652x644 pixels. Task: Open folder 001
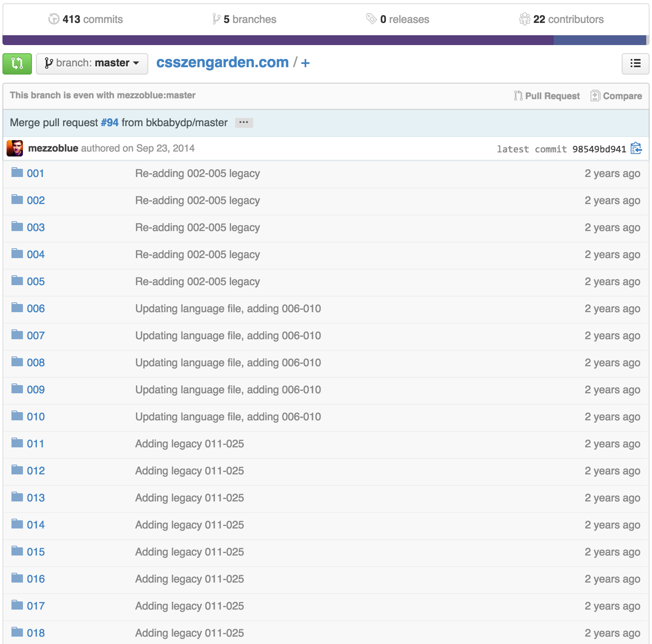(36, 173)
